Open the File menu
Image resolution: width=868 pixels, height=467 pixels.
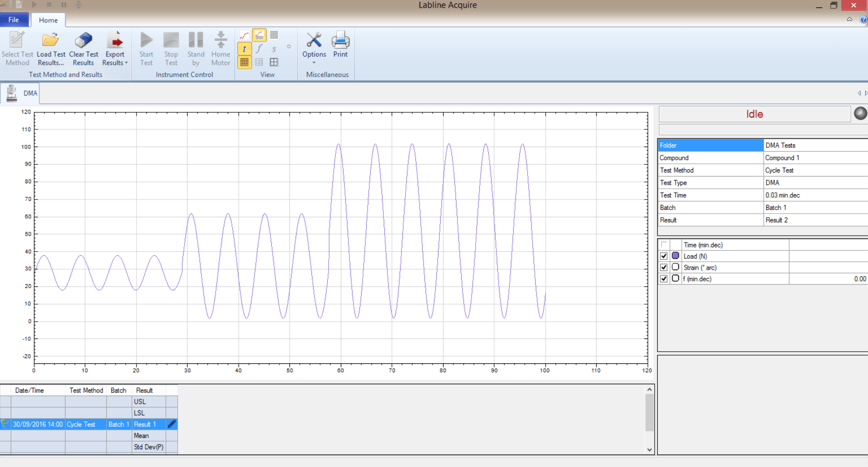[x=14, y=19]
